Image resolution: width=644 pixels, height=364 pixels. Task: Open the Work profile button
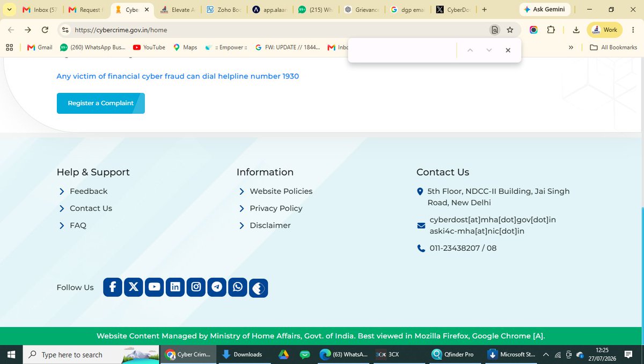(604, 30)
